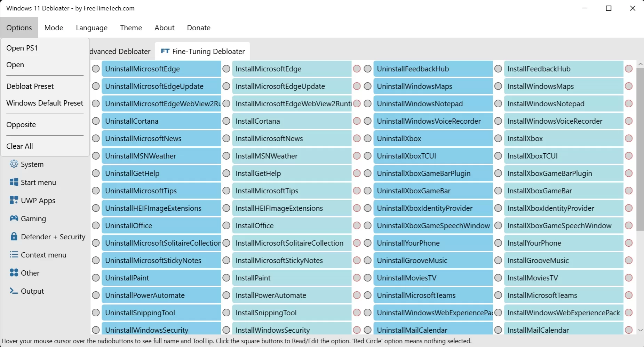Open the Output section in sidebar
The height and width of the screenshot is (347, 644).
tap(27, 291)
